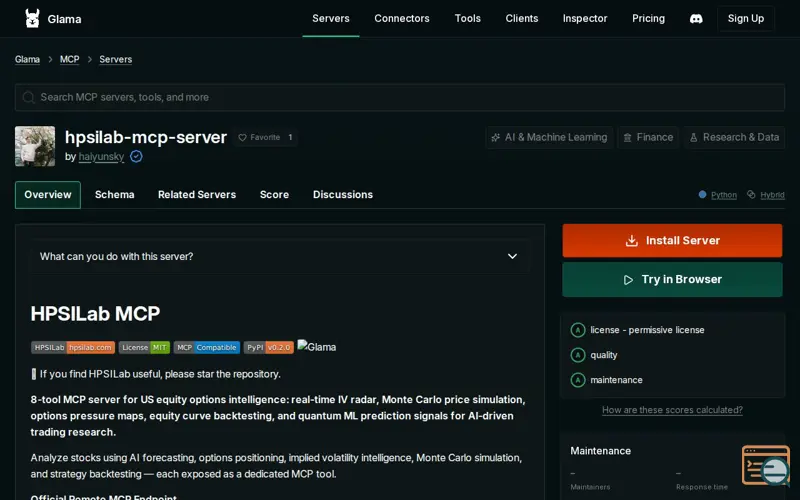800x500 pixels.
Task: Click the search magnifier icon
Action: click(x=29, y=97)
